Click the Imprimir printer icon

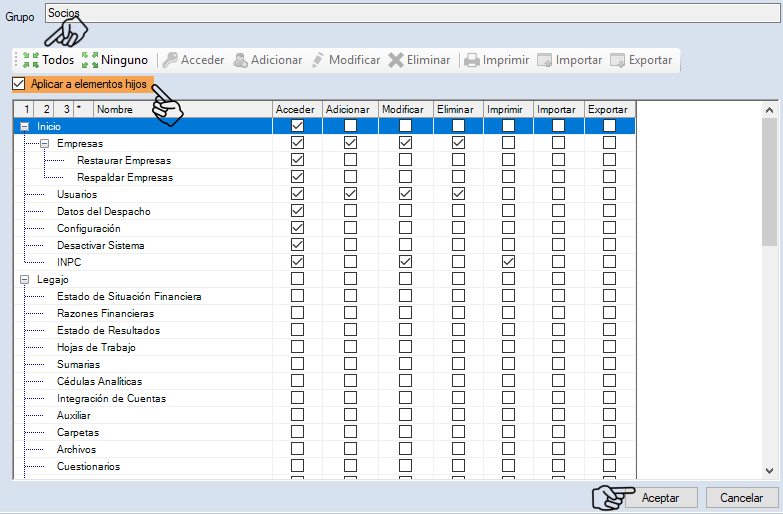click(472, 60)
